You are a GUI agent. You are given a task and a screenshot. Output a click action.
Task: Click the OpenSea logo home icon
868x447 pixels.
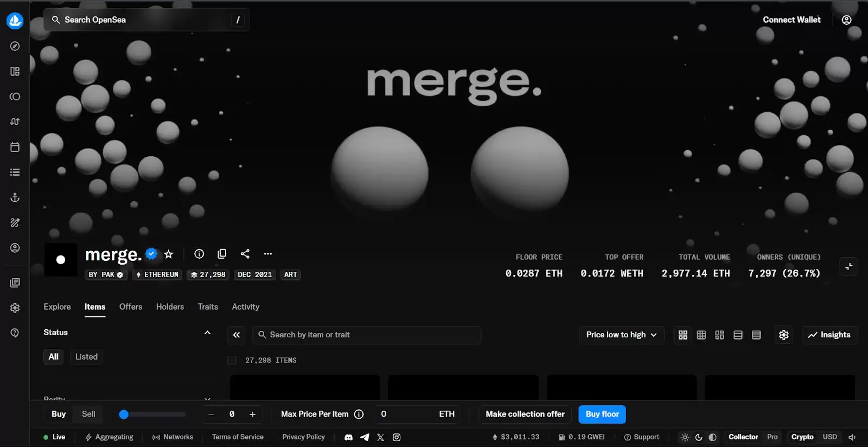coord(15,21)
